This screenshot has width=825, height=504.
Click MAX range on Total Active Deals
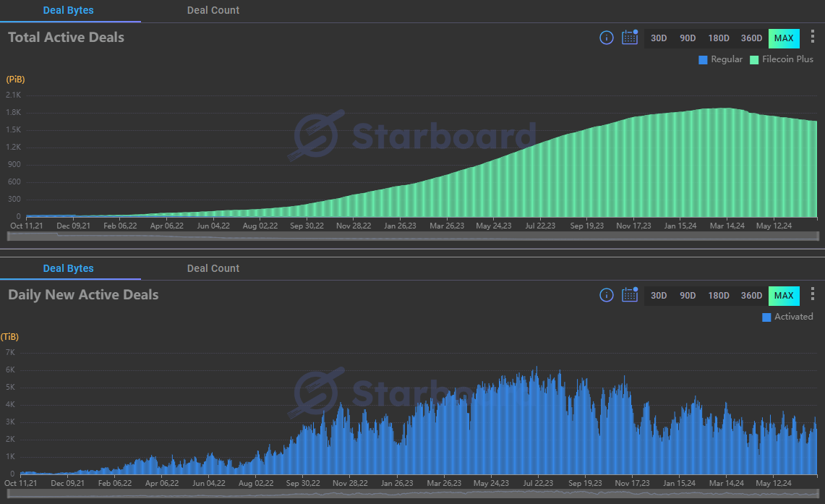click(784, 38)
